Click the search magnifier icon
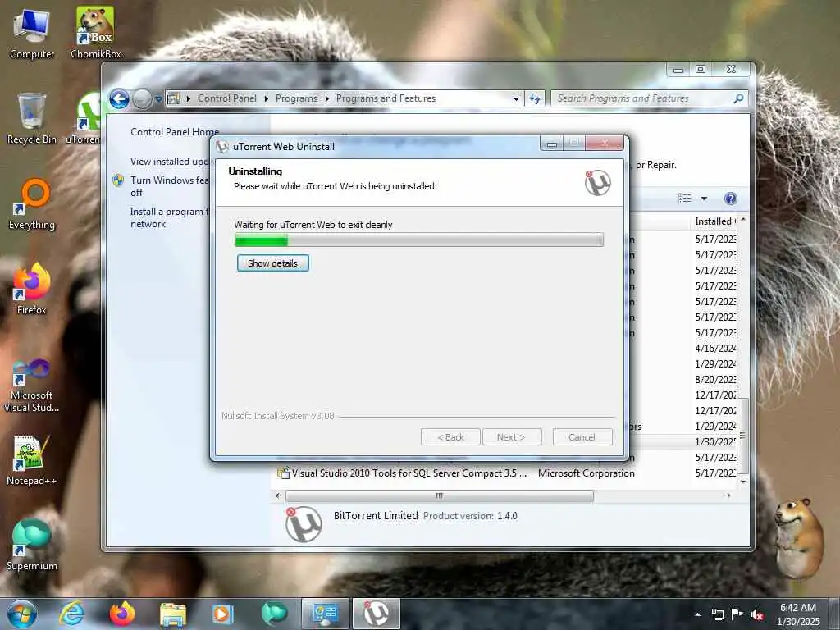 coord(738,98)
